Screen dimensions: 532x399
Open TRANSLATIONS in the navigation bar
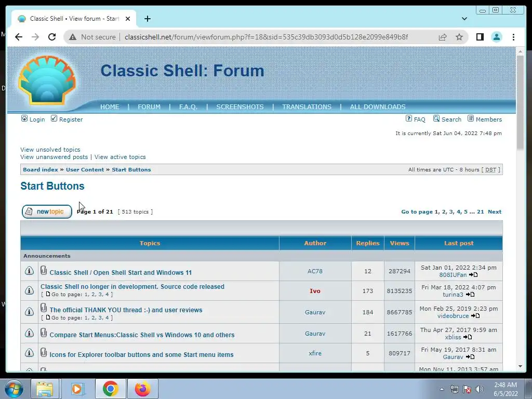tap(307, 107)
